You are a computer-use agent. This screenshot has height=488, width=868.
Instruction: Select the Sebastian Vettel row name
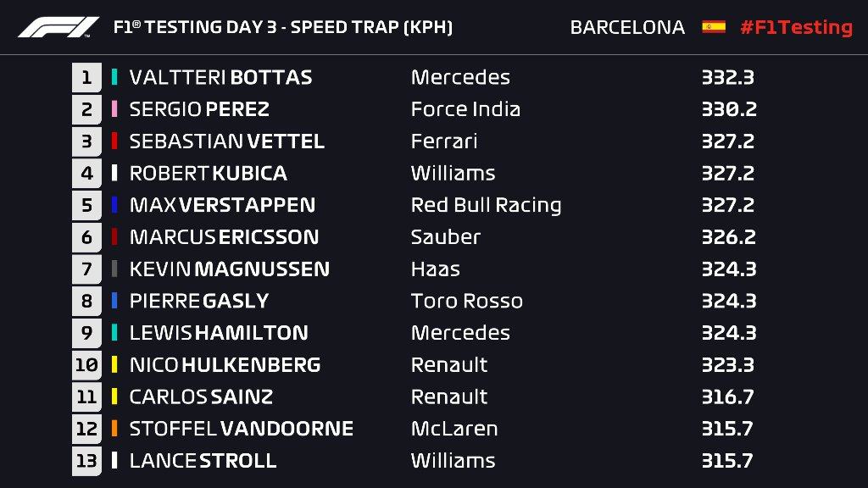tap(227, 141)
